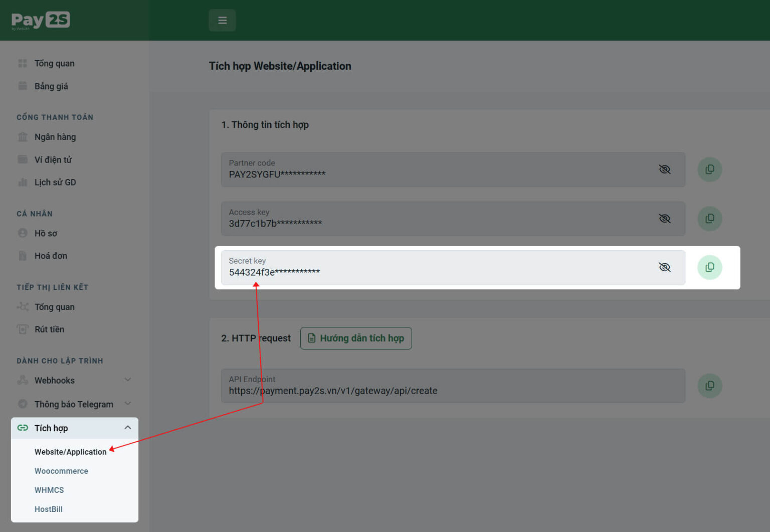Expand the Webhooks submenu

pyautogui.click(x=128, y=380)
